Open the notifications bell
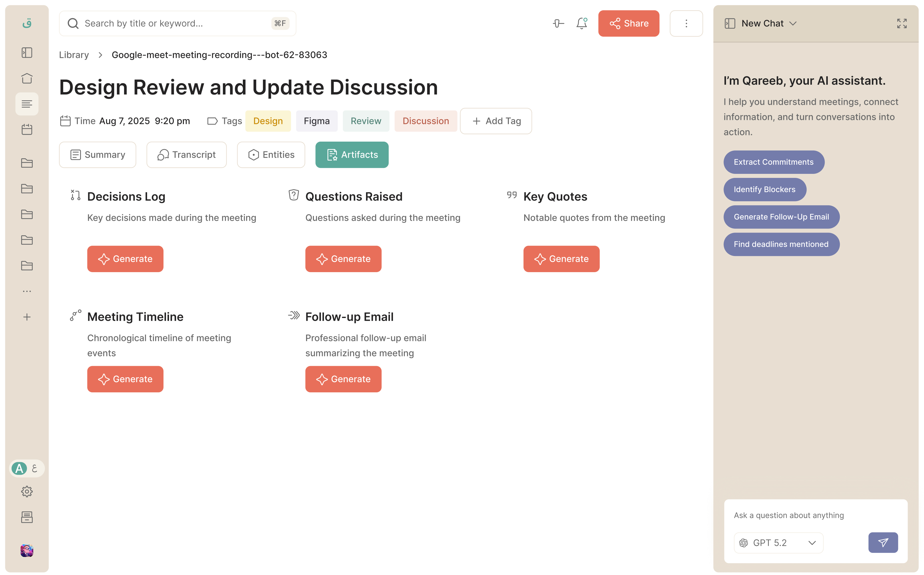The image size is (924, 575). tap(582, 24)
